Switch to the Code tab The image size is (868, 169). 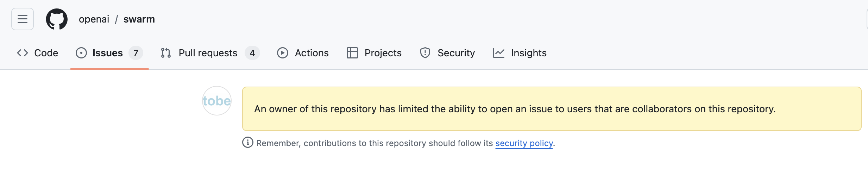coord(46,53)
